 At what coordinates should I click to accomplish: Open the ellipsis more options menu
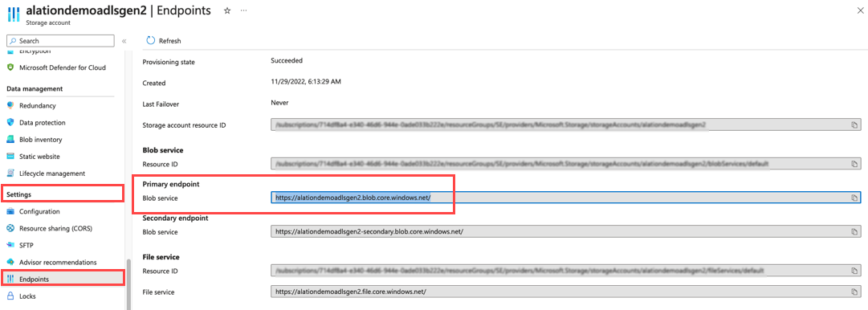point(243,11)
